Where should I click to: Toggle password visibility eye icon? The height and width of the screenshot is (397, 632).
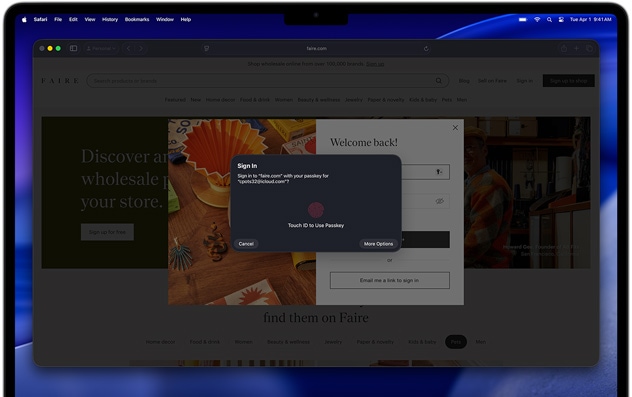[439, 201]
